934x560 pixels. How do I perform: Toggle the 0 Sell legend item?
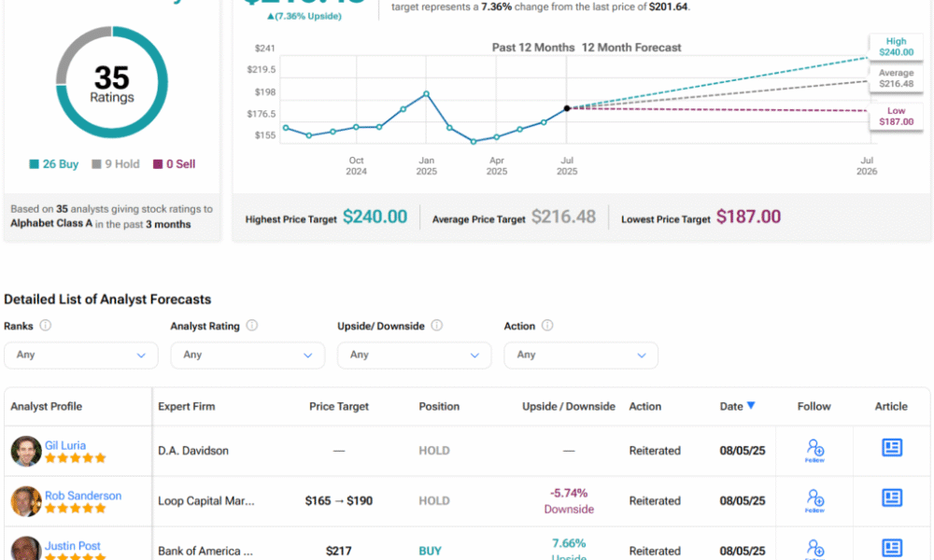coord(174,164)
